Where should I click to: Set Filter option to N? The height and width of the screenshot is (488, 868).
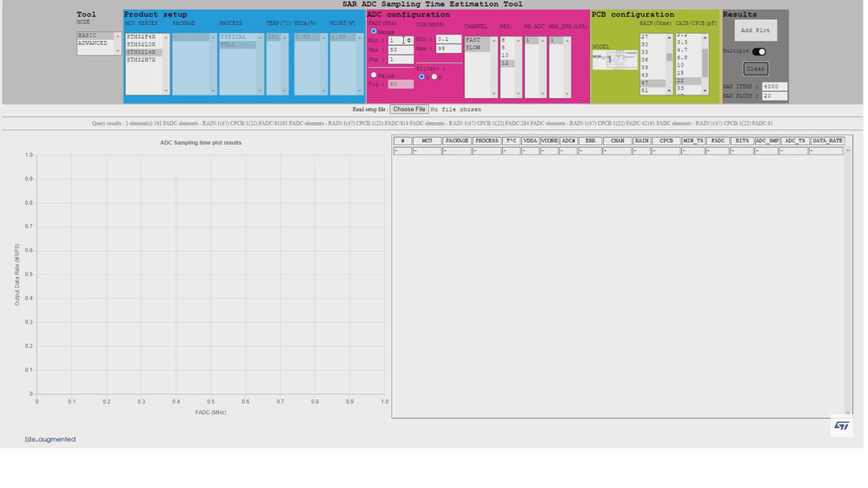434,77
